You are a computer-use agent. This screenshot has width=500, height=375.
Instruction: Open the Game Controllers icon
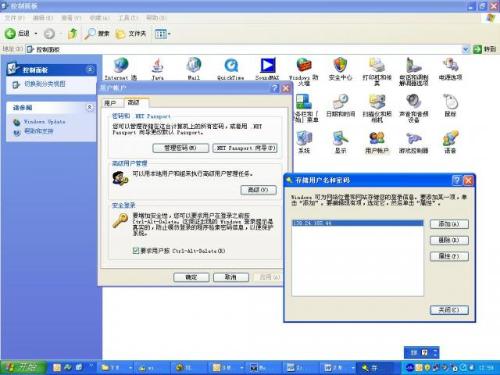pos(413,142)
